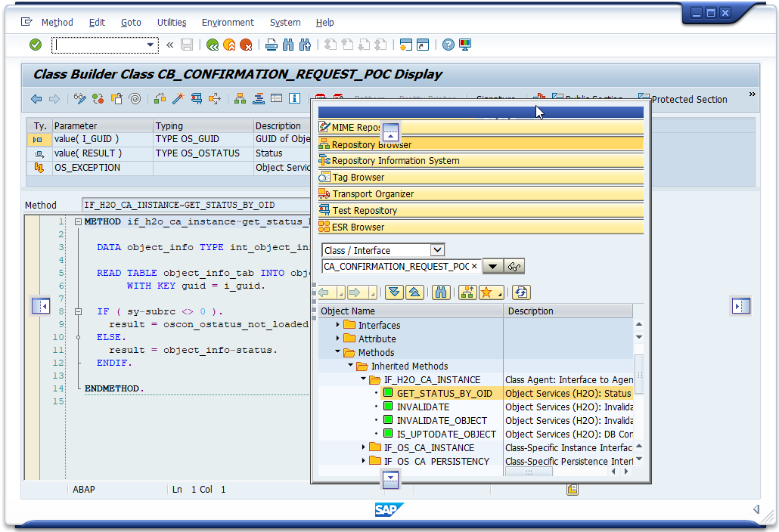This screenshot has height=532, width=779.
Task: Click the Display Superordinate Object List icon
Action: pyautogui.click(x=467, y=292)
